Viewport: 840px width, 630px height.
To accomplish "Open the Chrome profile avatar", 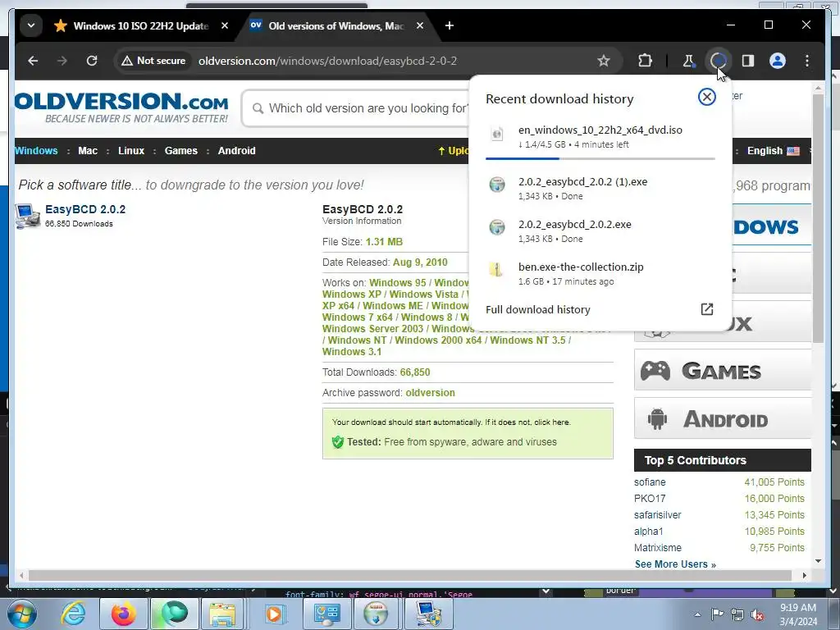I will pyautogui.click(x=778, y=61).
